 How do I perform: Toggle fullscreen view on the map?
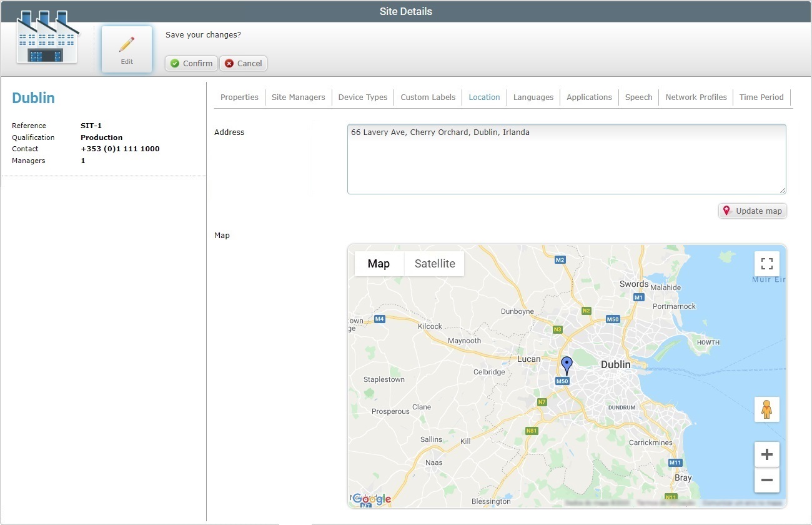click(766, 264)
